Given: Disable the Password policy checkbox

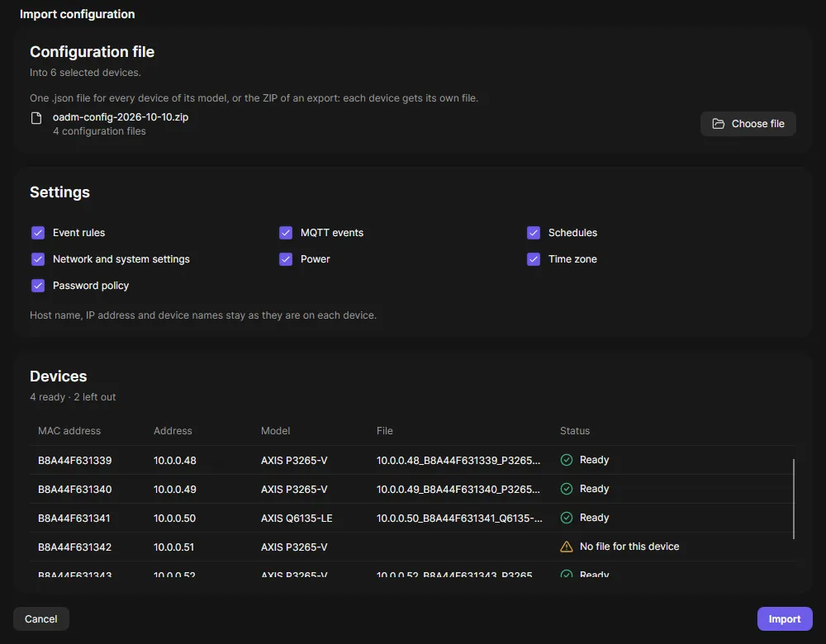Looking at the screenshot, I should (38, 286).
